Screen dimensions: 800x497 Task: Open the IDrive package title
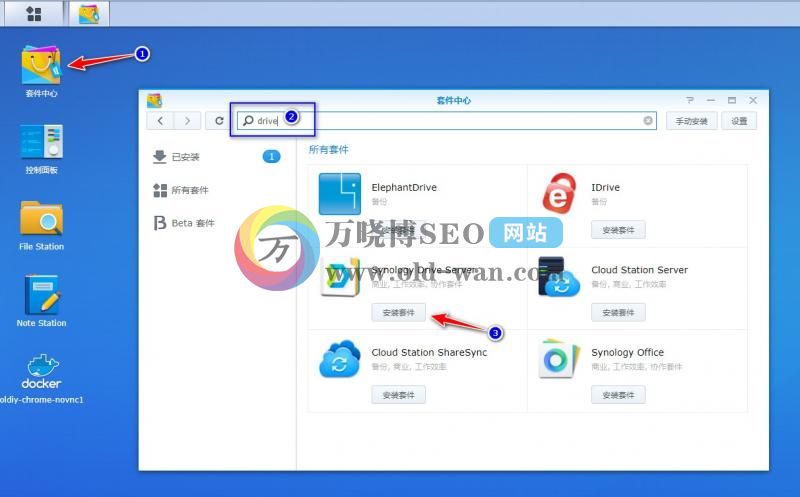(x=606, y=187)
